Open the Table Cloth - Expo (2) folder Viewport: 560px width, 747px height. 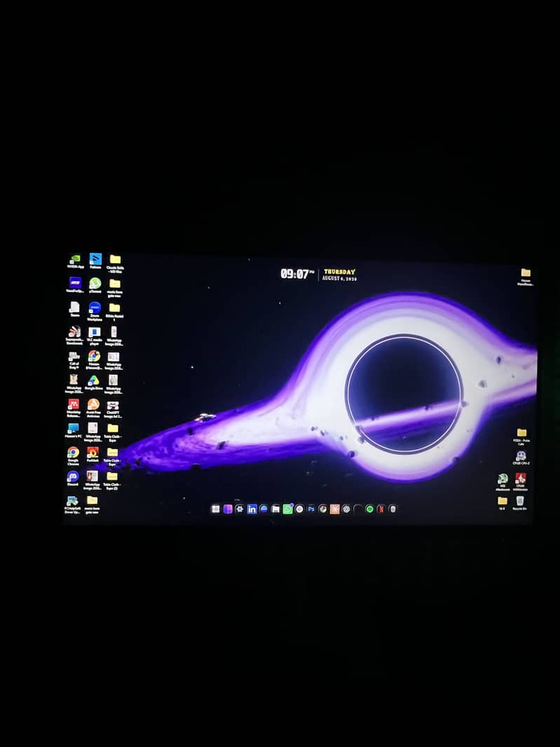point(112,480)
